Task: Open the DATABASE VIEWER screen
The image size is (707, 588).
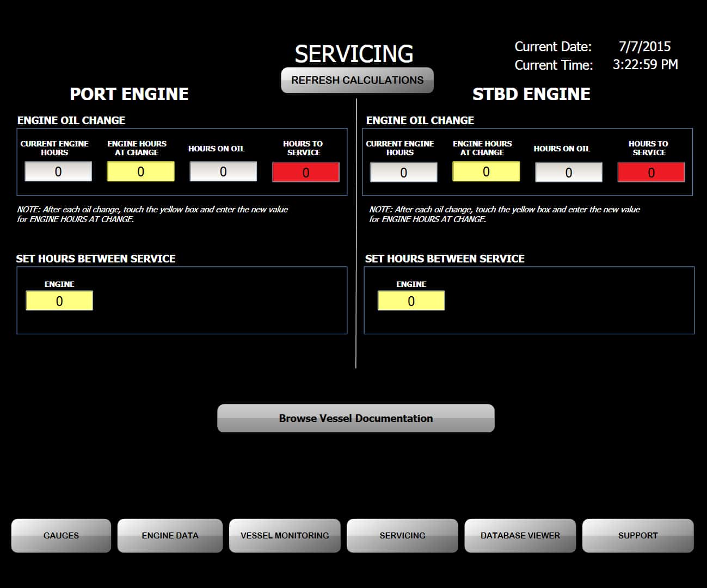Action: (x=520, y=535)
